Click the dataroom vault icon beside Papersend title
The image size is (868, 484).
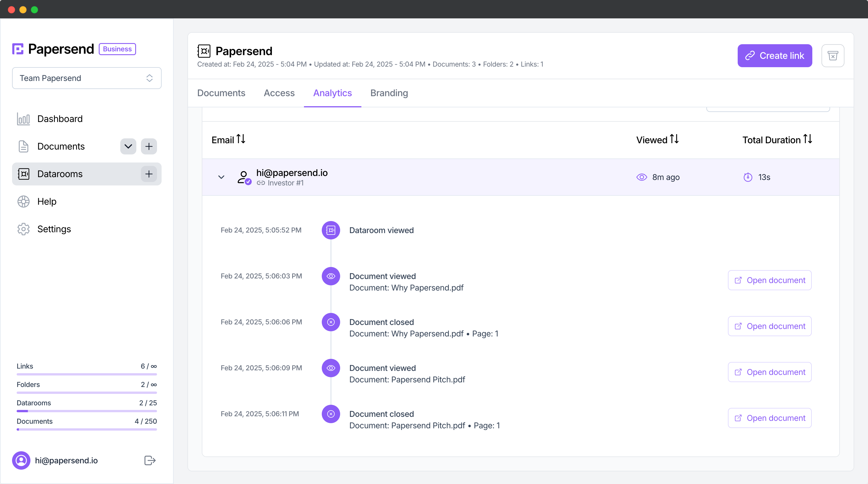204,51
